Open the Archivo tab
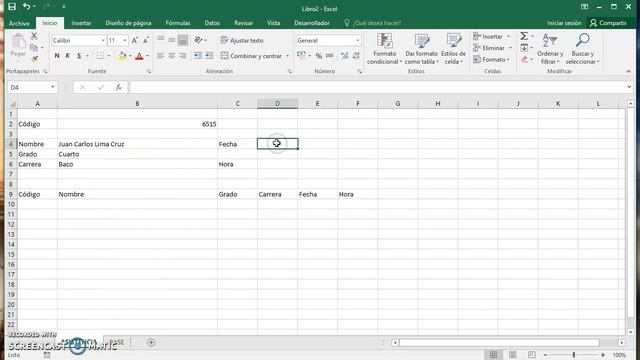 (x=19, y=23)
